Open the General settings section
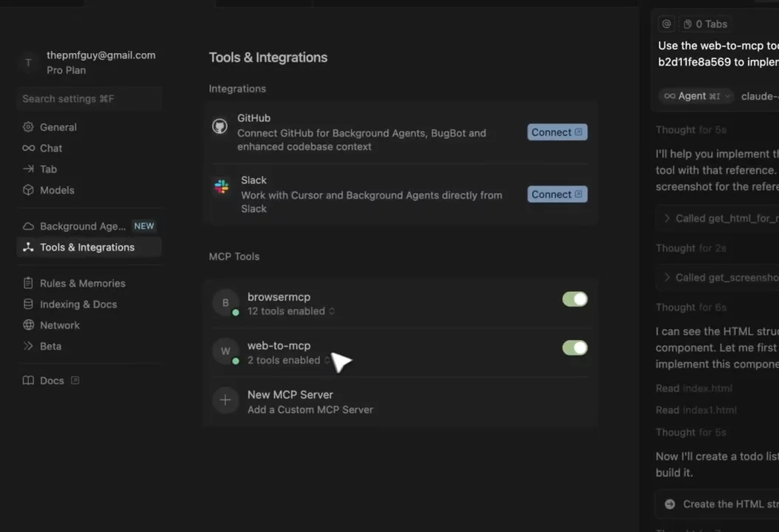779x532 pixels. pyautogui.click(x=58, y=127)
